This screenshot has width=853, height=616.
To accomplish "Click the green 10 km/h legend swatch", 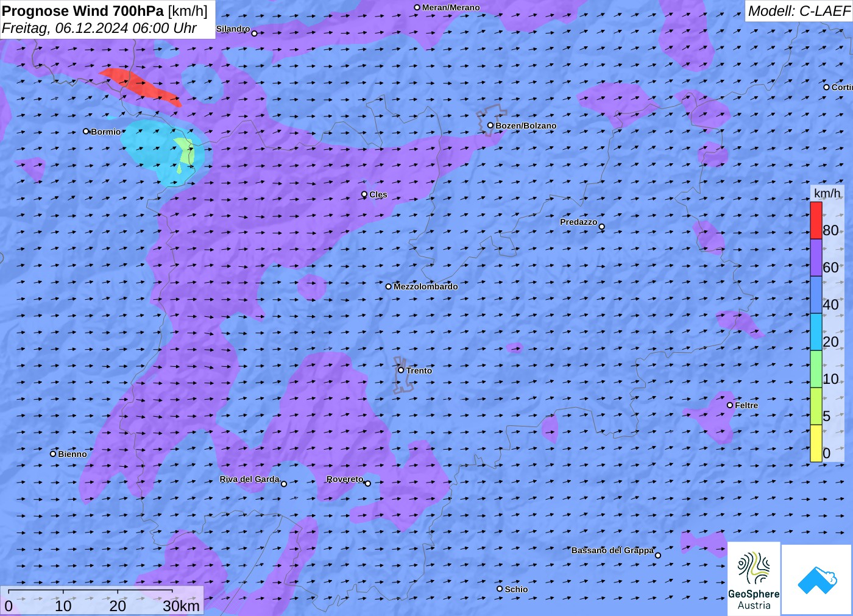I will pos(816,369).
